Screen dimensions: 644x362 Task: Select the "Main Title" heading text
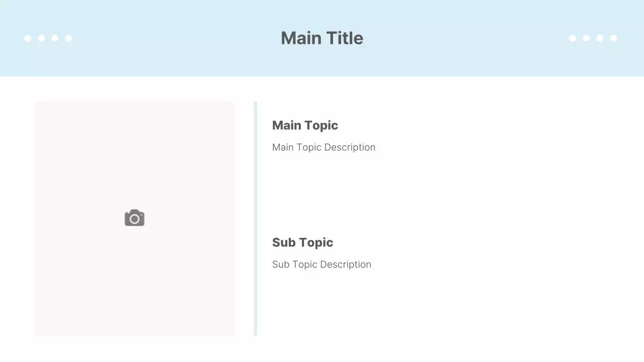coord(322,38)
